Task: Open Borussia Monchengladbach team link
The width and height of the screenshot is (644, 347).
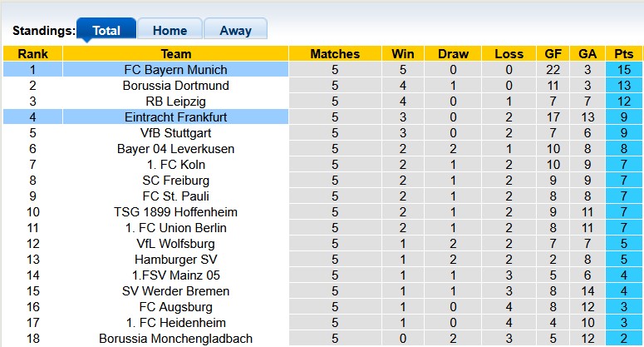Action: [x=175, y=339]
